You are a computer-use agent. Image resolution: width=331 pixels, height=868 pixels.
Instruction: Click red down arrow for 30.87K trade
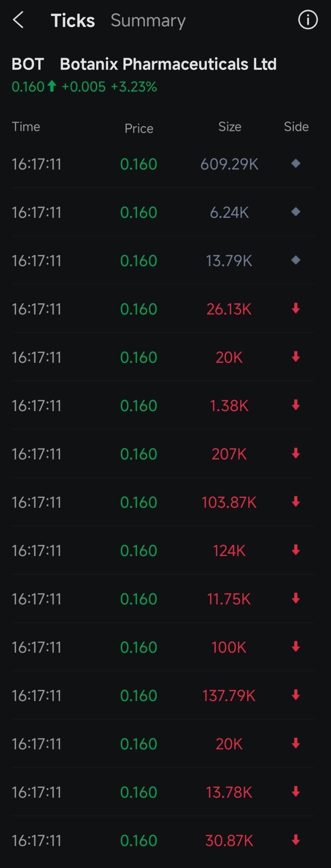point(296,840)
